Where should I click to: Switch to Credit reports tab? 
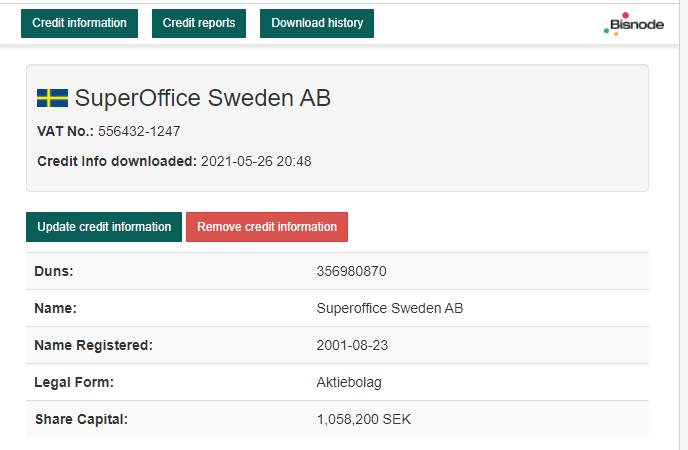click(x=199, y=23)
